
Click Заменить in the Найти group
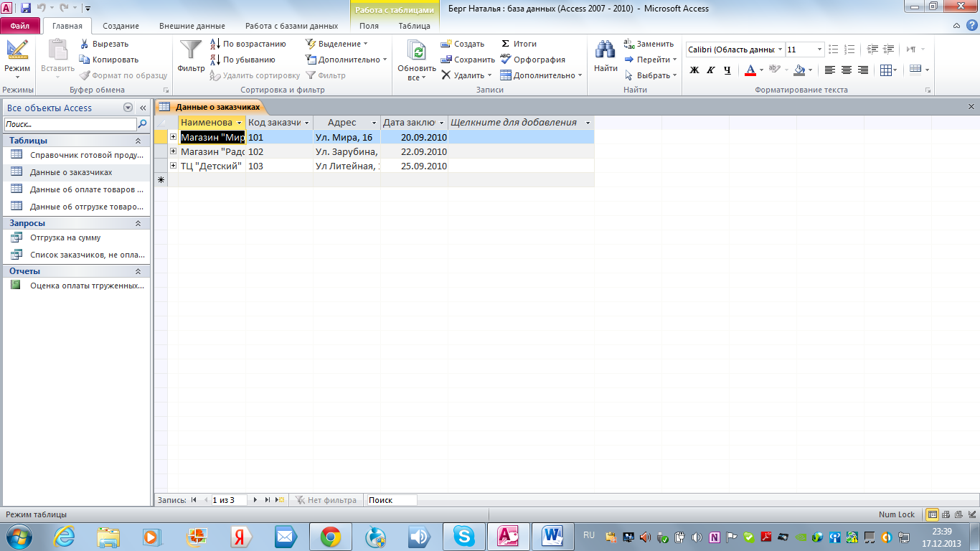649,44
